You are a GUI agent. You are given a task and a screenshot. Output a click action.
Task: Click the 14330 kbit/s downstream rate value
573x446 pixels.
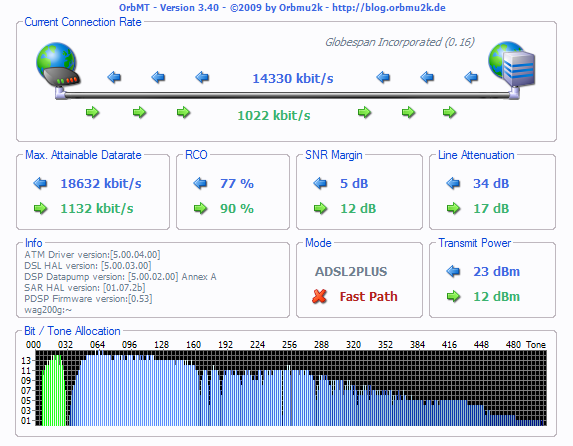click(x=293, y=78)
